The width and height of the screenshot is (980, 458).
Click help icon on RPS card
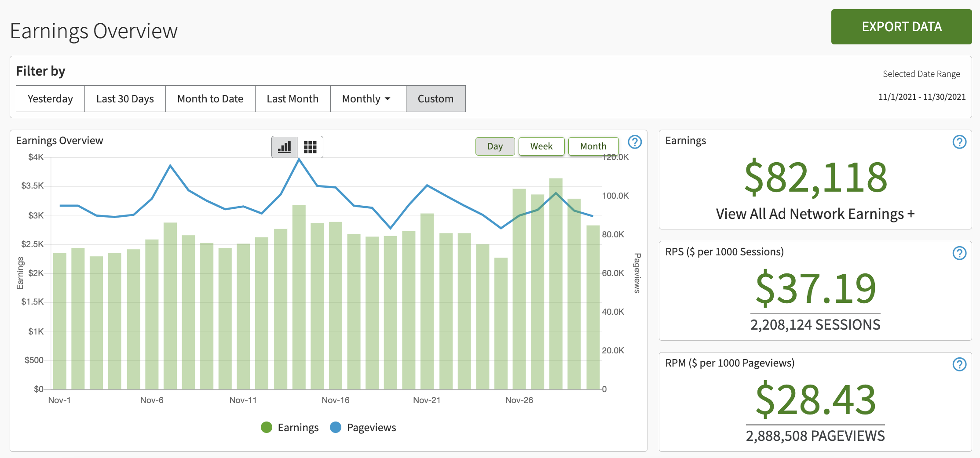tap(959, 253)
